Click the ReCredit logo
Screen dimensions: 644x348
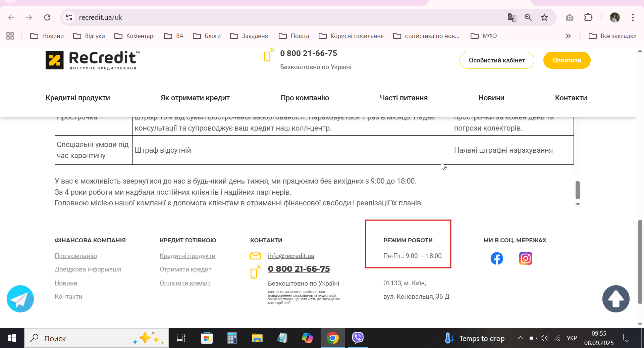point(93,60)
